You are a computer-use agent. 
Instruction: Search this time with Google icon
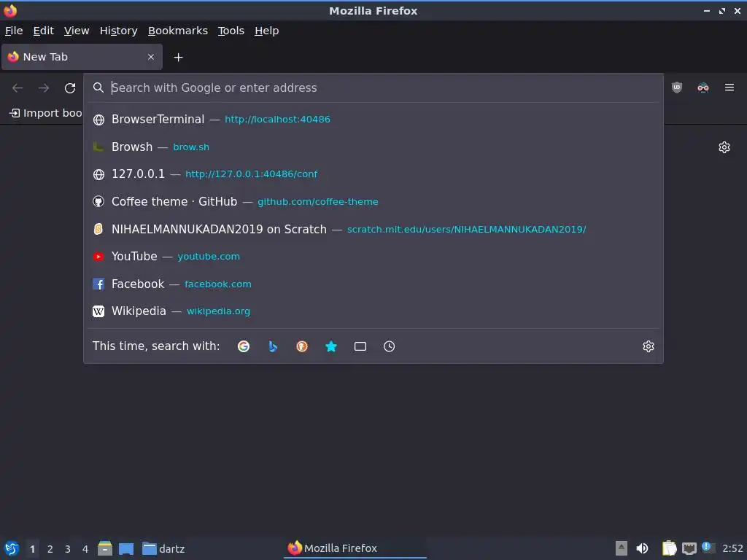[244, 346]
